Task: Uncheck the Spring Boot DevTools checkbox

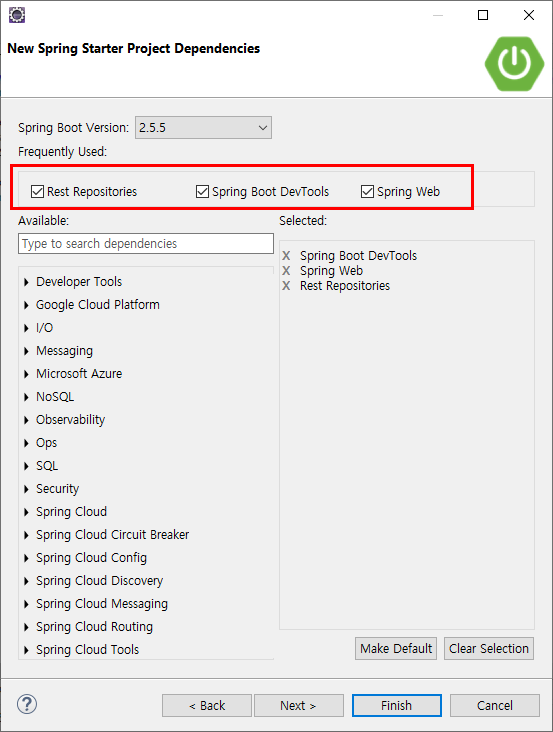Action: pyautogui.click(x=202, y=191)
